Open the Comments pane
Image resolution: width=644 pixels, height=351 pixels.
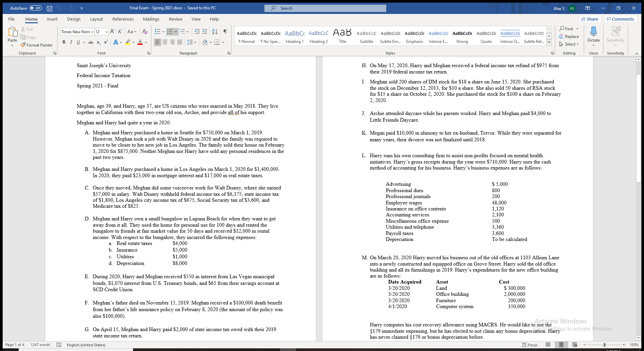click(620, 19)
